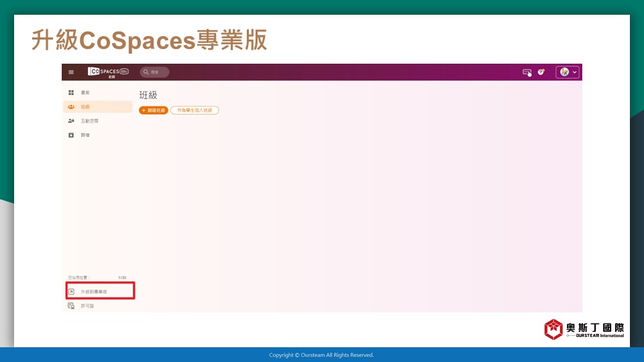Screen dimensions: 644x362
Task: Click the 互動空間 icon in sidebar
Action: pos(71,121)
